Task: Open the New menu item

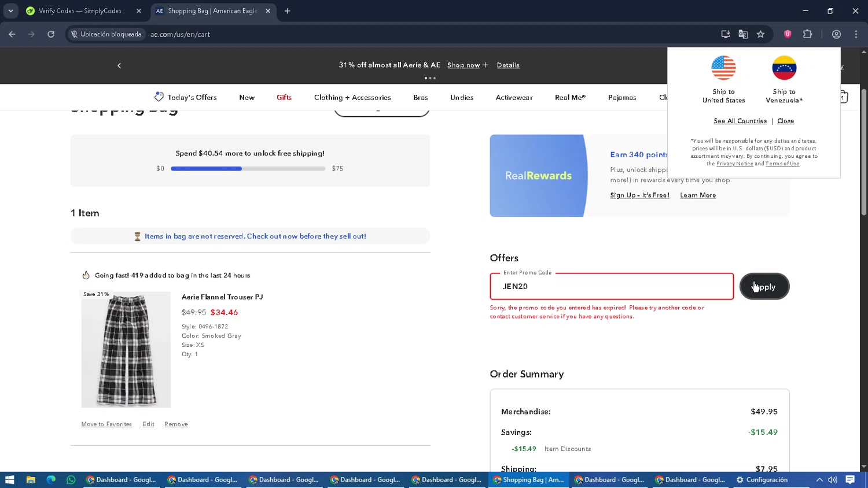Action: point(247,97)
